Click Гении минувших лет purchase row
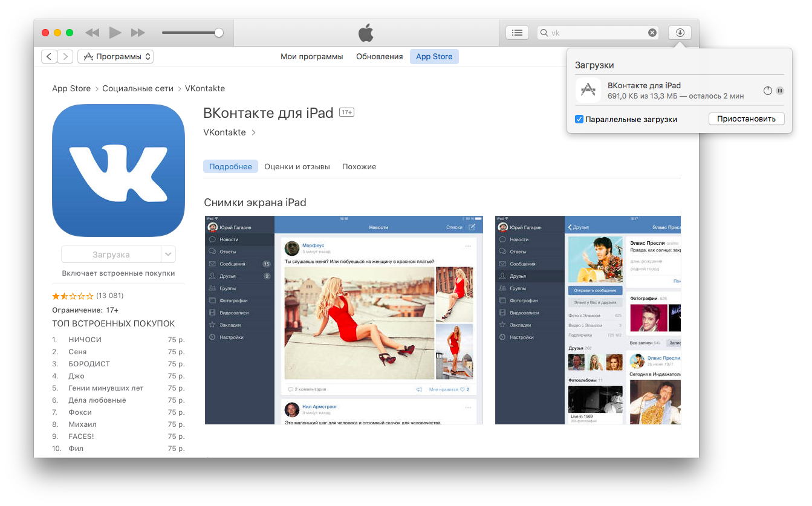The height and width of the screenshot is (506, 812). point(119,388)
